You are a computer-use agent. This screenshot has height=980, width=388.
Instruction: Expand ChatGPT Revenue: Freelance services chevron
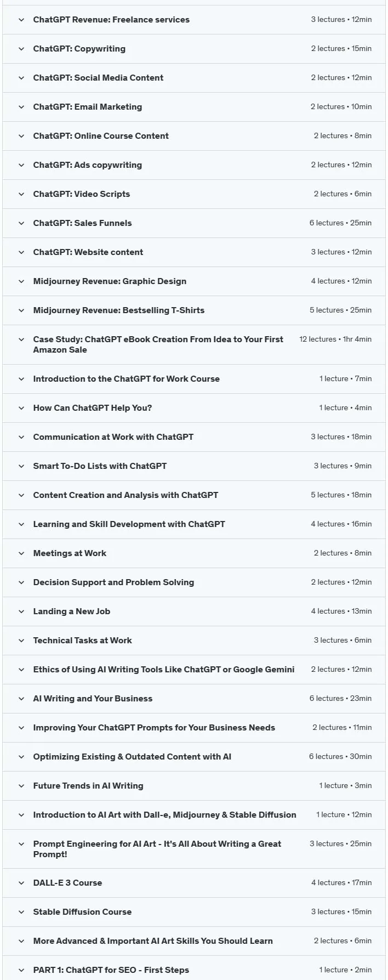tap(21, 20)
